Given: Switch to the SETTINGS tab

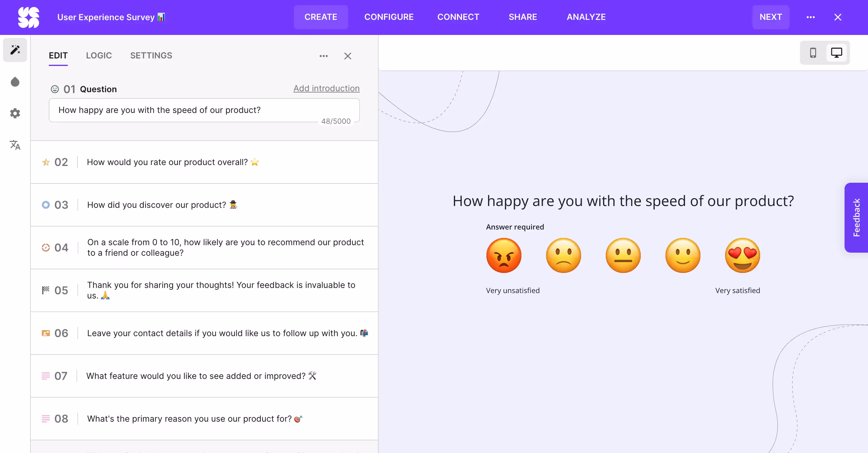Looking at the screenshot, I should click(151, 56).
